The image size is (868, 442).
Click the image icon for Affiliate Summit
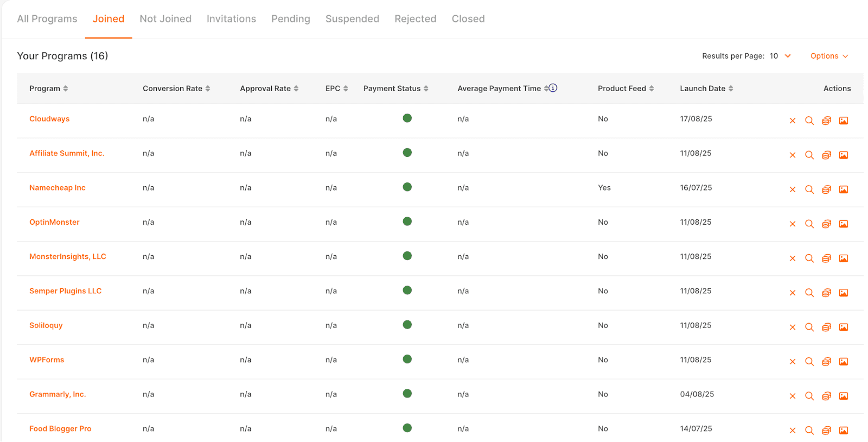click(844, 155)
